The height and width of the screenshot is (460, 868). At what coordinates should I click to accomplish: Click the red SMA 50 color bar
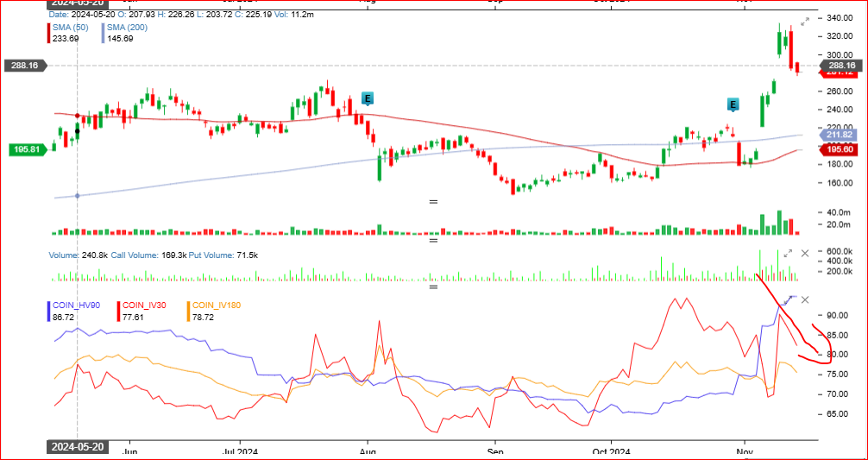pos(50,33)
